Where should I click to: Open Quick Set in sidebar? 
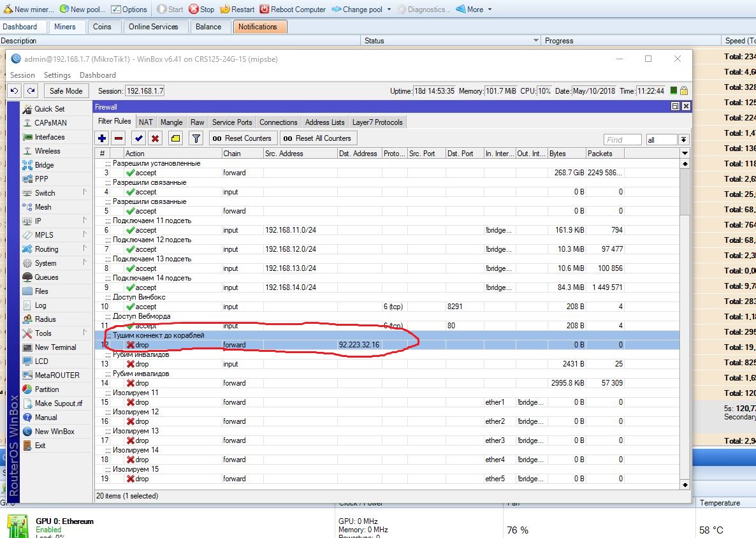coord(49,109)
